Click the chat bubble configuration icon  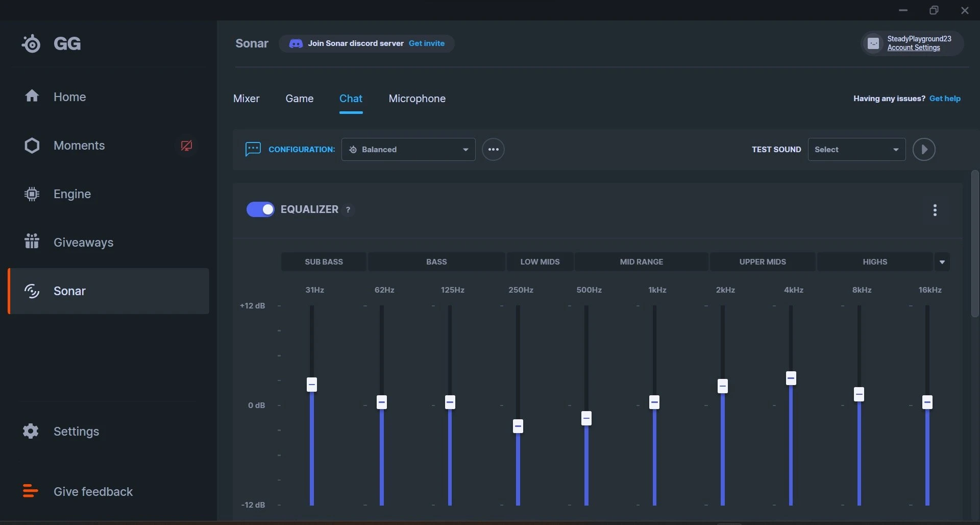click(x=253, y=149)
